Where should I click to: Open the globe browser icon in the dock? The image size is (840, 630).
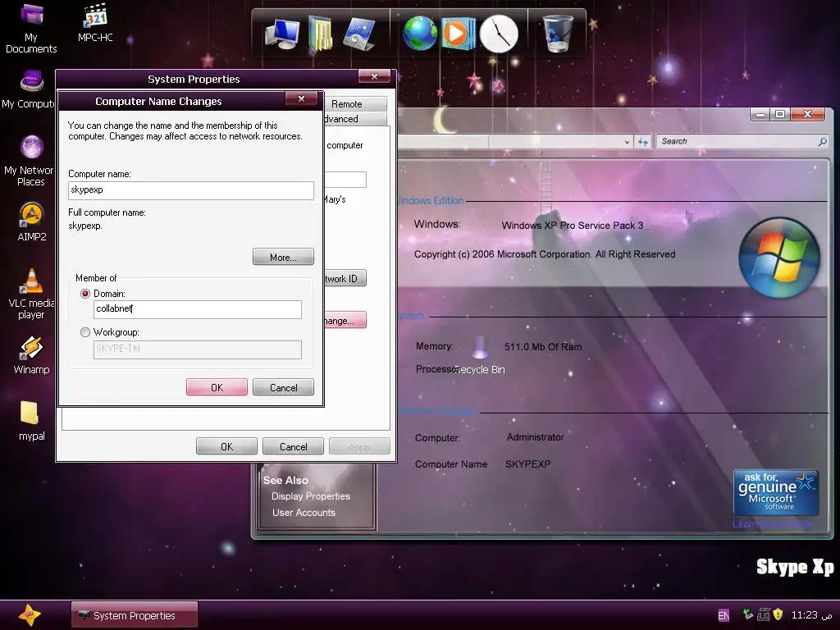coord(420,34)
